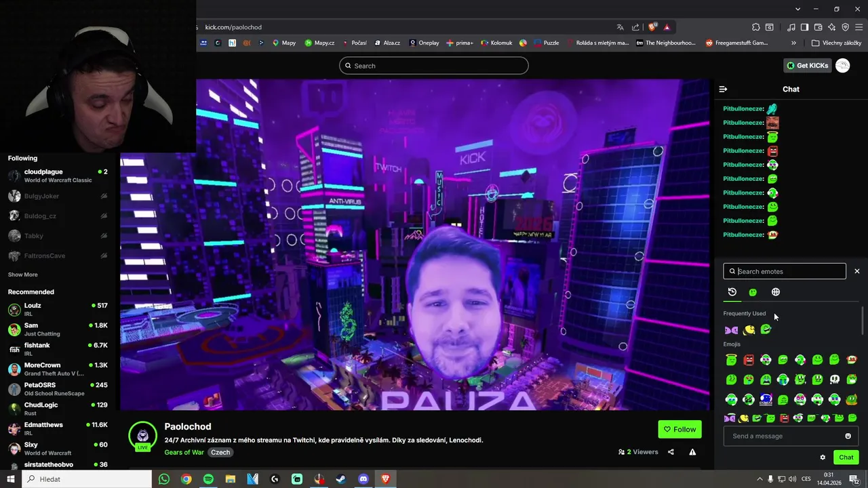Click the green Chat send button

[846, 457]
